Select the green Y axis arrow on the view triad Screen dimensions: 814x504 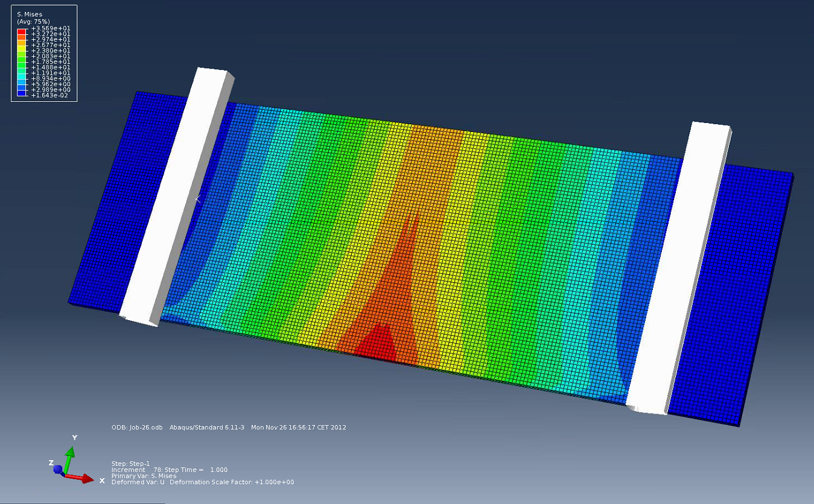coord(71,451)
